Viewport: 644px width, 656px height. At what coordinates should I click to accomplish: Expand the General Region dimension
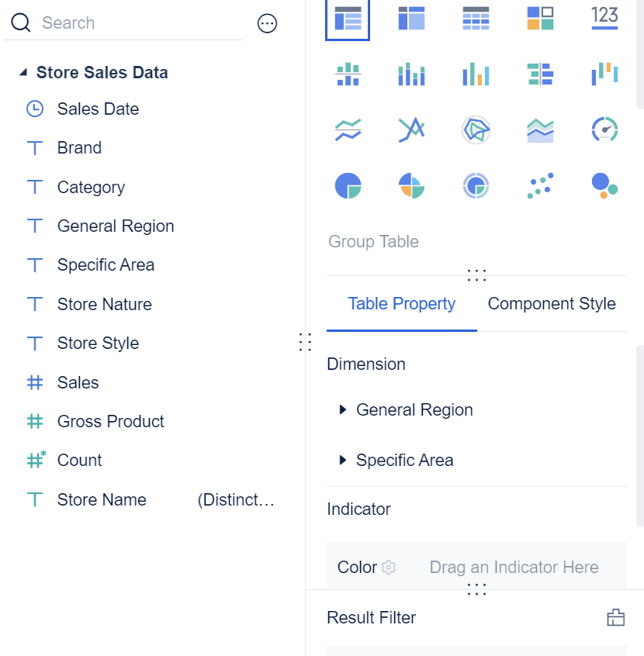(x=343, y=409)
